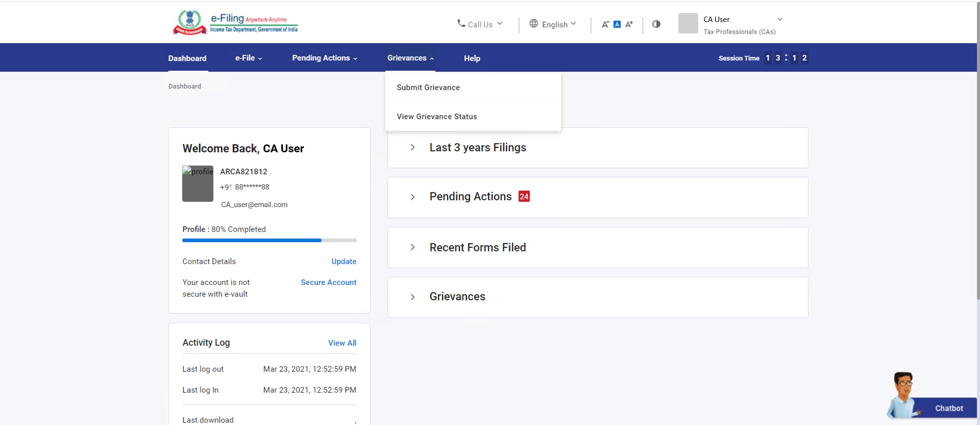Increase font size with A+ icon
This screenshot has width=980, height=425.
click(x=629, y=24)
